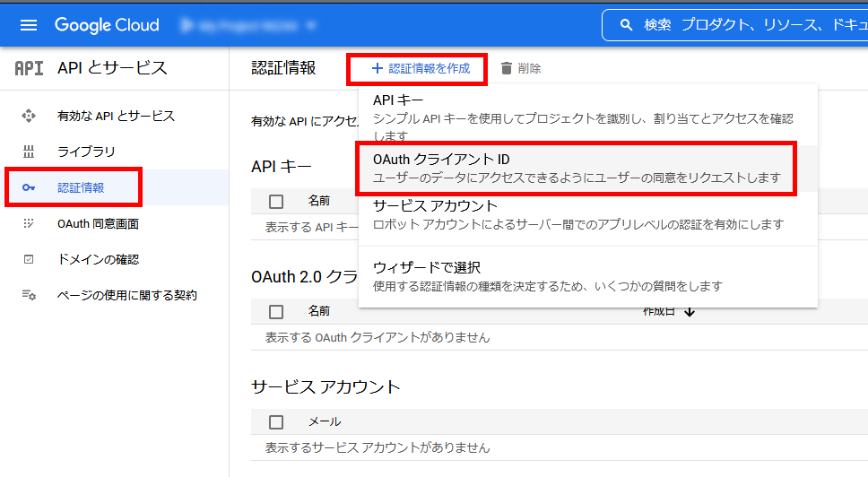Click the Google Cloud logo
The image size is (868, 477).
(x=107, y=25)
